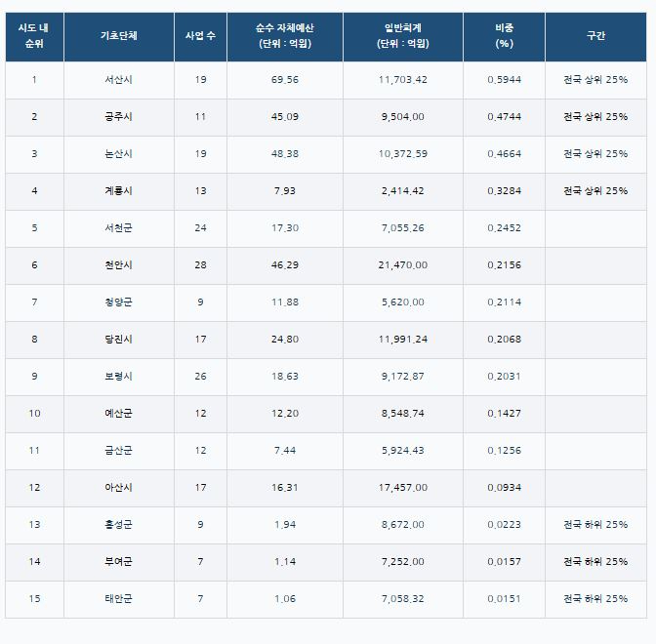Click the budget value 69.56
The height and width of the screenshot is (644, 656).
285,80
